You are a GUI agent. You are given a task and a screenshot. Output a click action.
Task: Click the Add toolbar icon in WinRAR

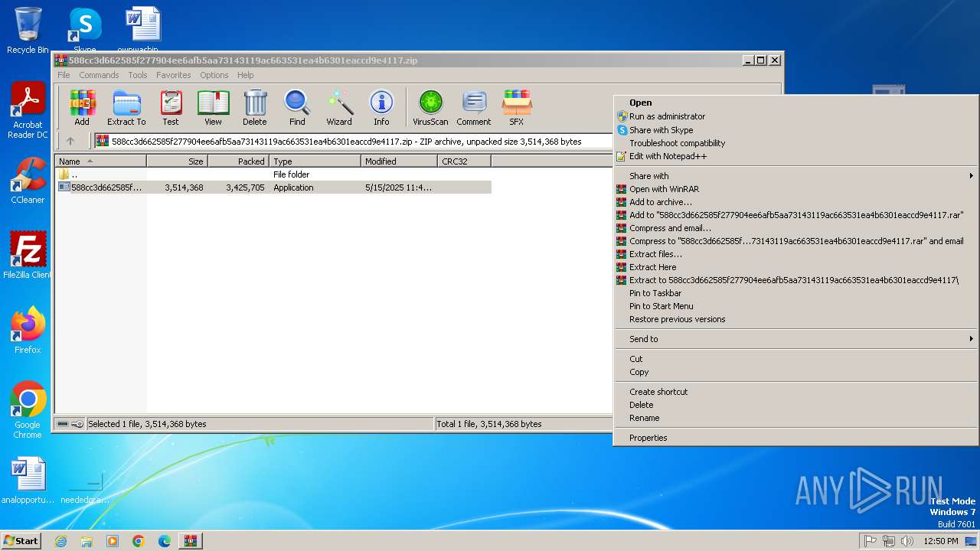tap(82, 108)
